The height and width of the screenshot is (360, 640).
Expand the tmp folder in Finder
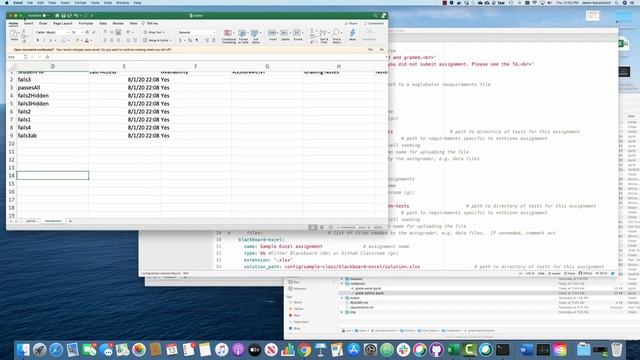tap(342, 312)
